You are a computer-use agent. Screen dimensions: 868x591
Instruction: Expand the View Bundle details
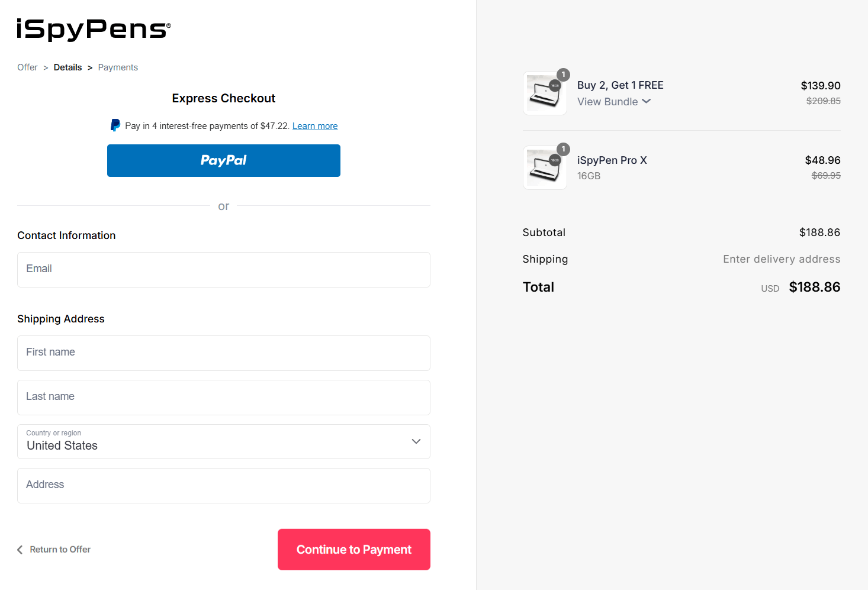(x=614, y=101)
